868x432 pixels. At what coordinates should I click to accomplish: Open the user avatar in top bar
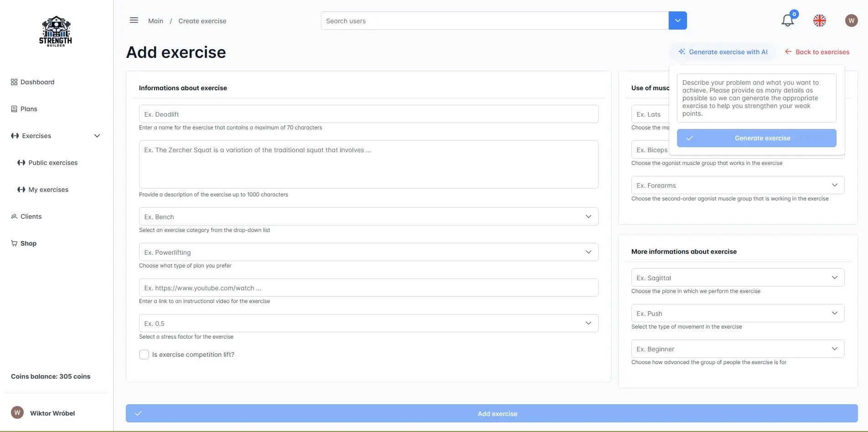click(851, 21)
